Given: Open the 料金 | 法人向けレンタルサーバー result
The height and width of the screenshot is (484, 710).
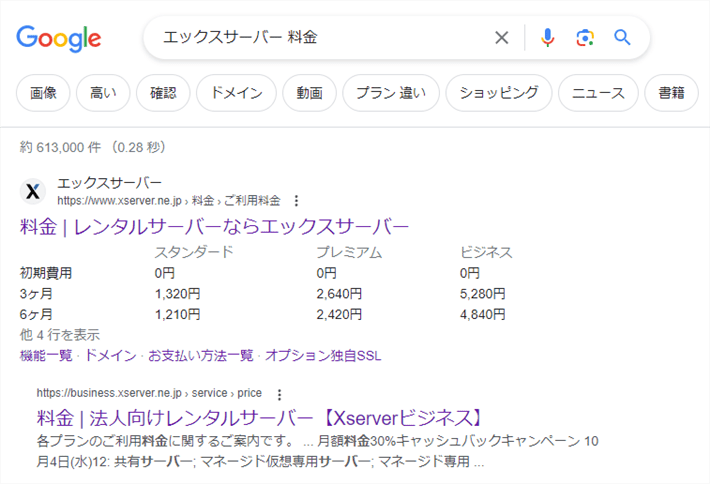Looking at the screenshot, I should coord(260,418).
